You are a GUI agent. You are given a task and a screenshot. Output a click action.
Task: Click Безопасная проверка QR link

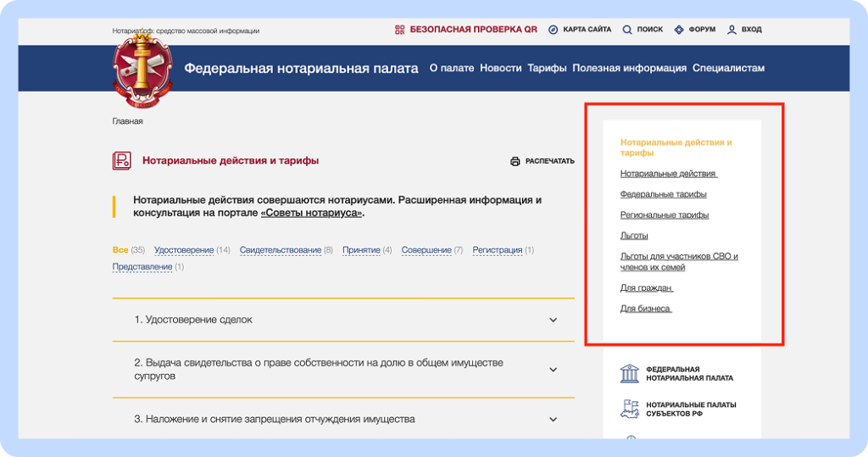click(473, 30)
